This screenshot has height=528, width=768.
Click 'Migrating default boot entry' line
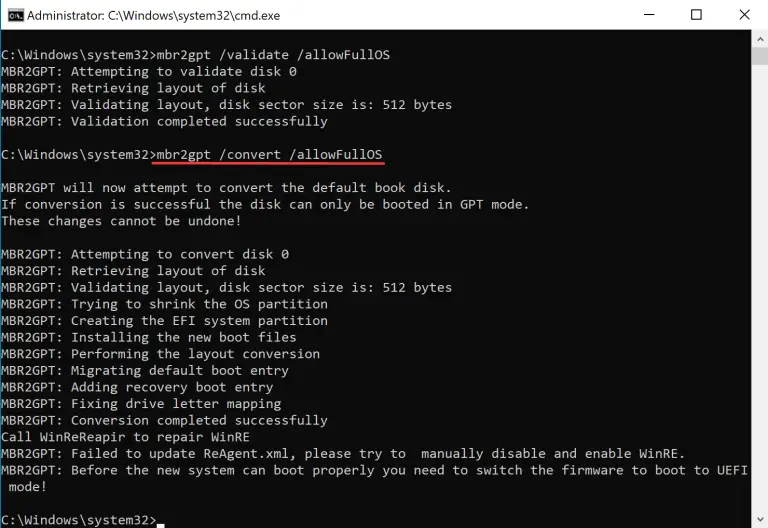tap(145, 371)
